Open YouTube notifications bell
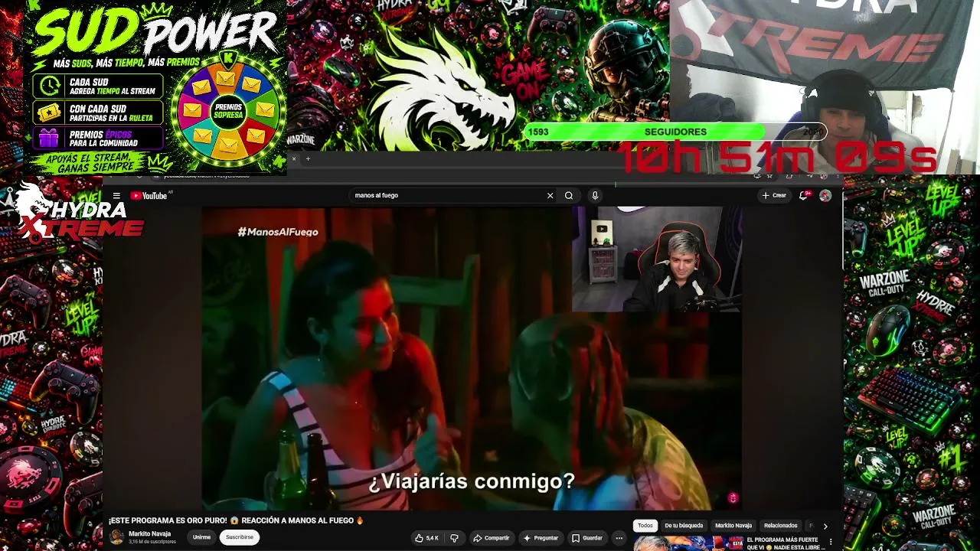The width and height of the screenshot is (980, 551). (803, 196)
